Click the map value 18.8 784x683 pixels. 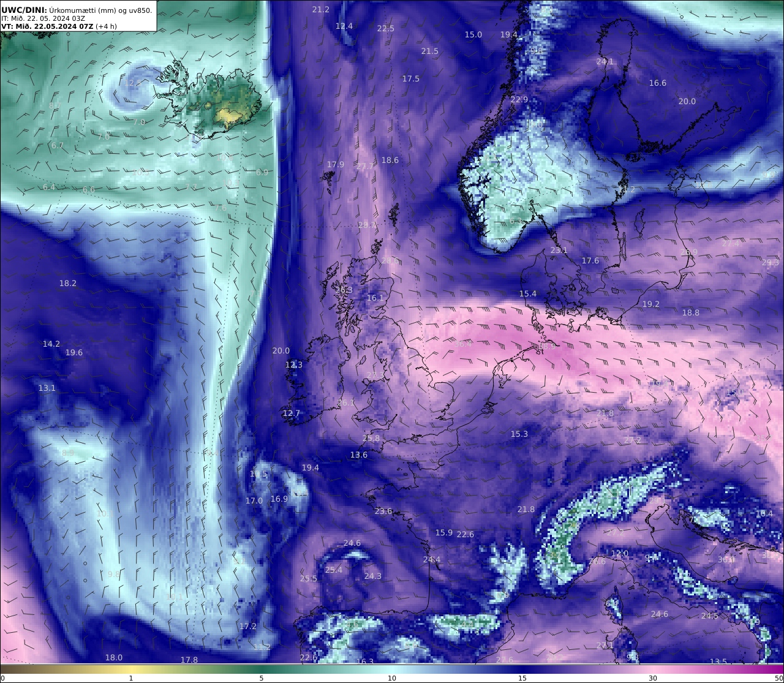coord(691,312)
